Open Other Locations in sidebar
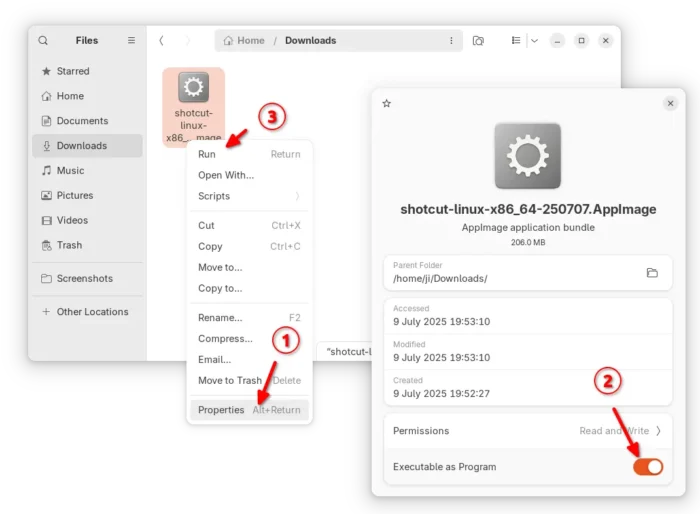 pos(92,312)
